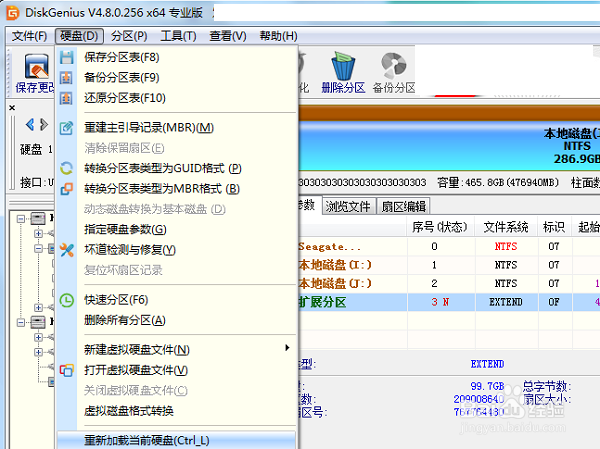Viewport: 600px width, 449px height.
Task: Select the 本地磁盘(I:) partition row
Action: [x=449, y=265]
